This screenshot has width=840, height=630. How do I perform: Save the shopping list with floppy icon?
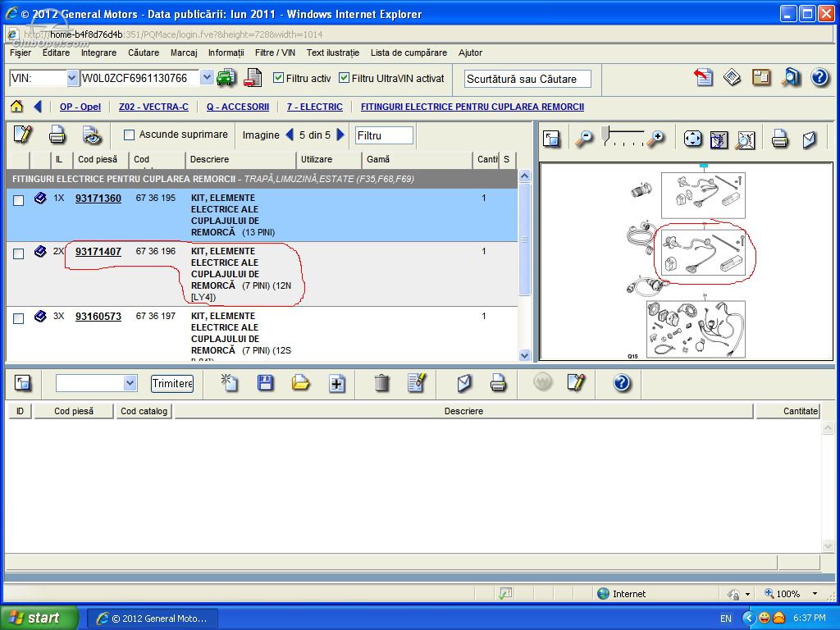(265, 382)
